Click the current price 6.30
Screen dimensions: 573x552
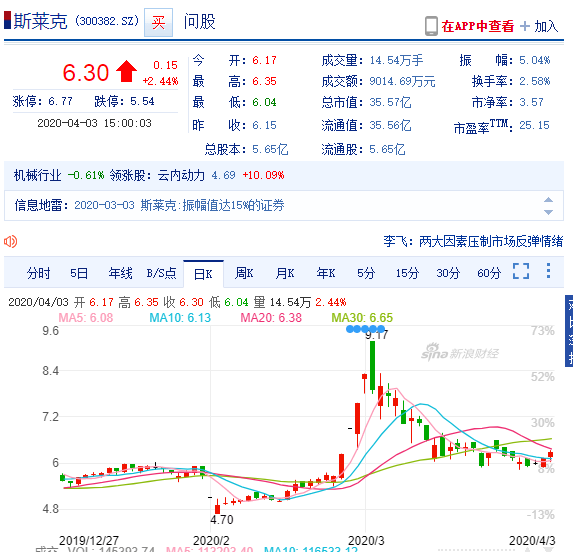tap(86, 73)
